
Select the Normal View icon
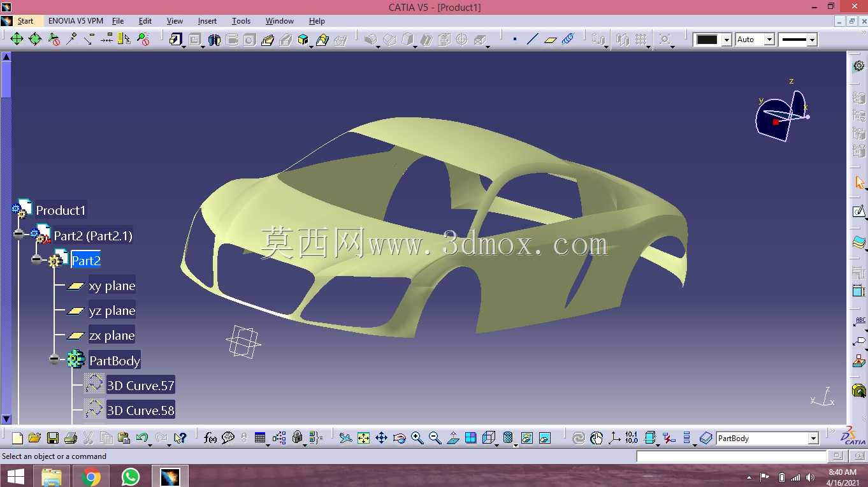tap(453, 438)
